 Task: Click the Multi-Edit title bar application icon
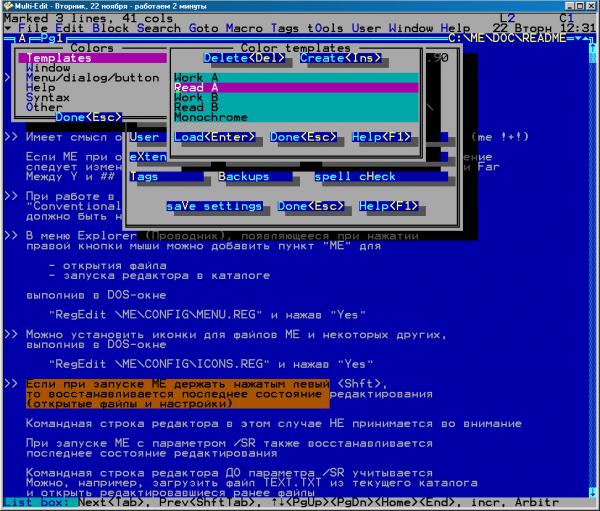[7, 6]
